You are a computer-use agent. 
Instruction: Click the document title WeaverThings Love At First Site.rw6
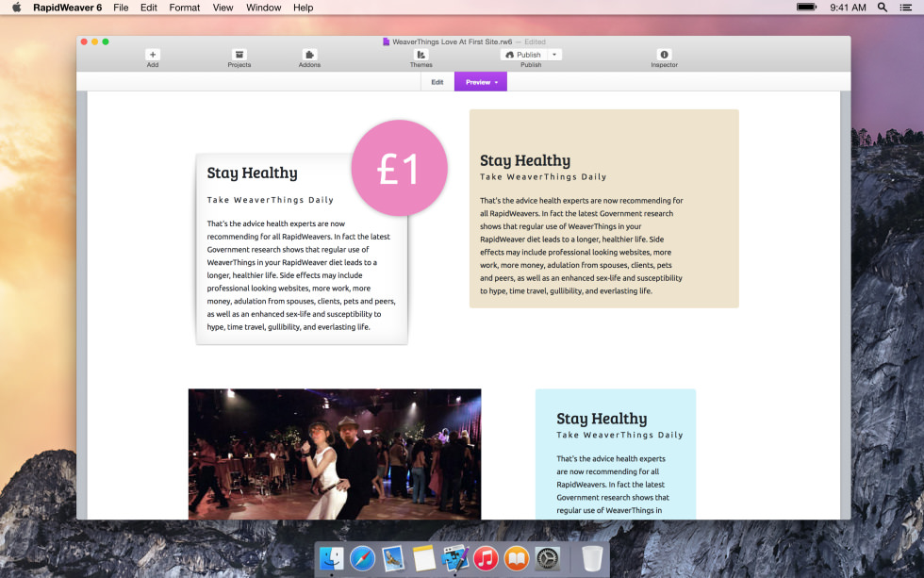click(x=452, y=41)
